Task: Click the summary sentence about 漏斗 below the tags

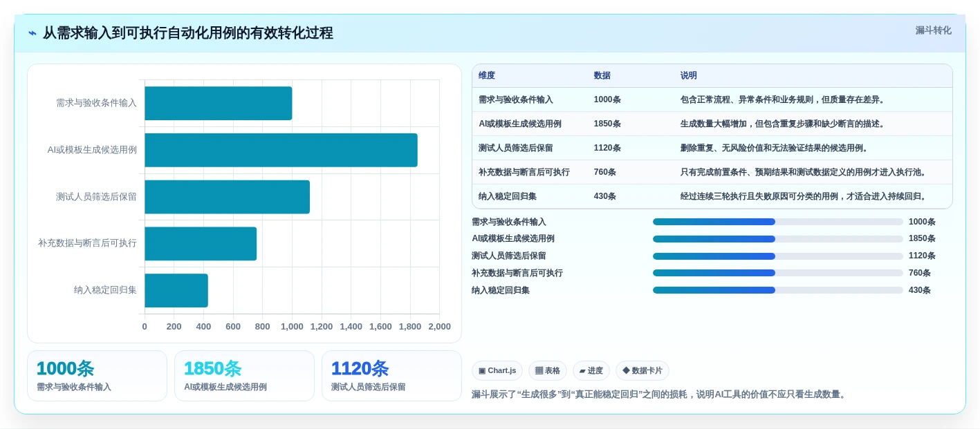Action: click(660, 394)
